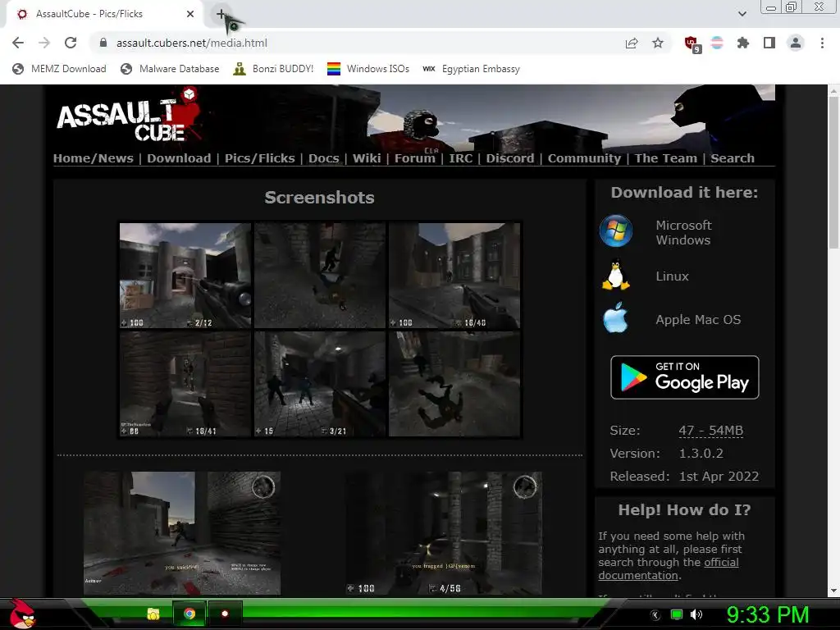Click the Apple logo icon
This screenshot has width=840, height=630.
coord(615,317)
